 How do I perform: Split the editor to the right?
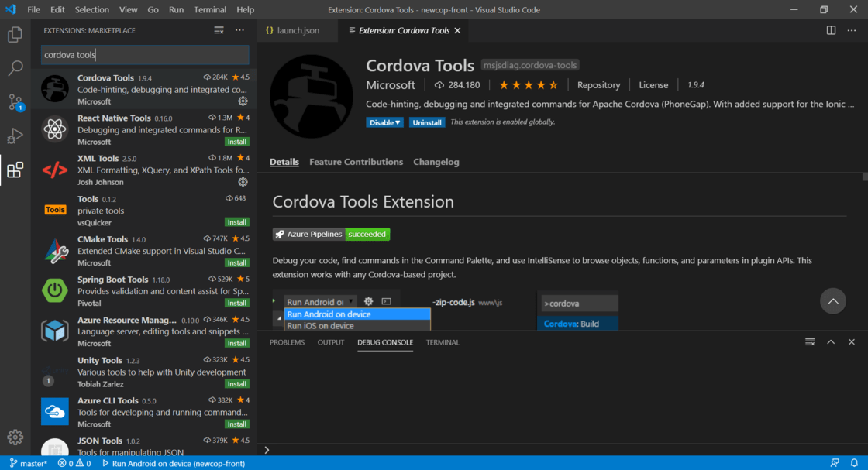(x=831, y=30)
